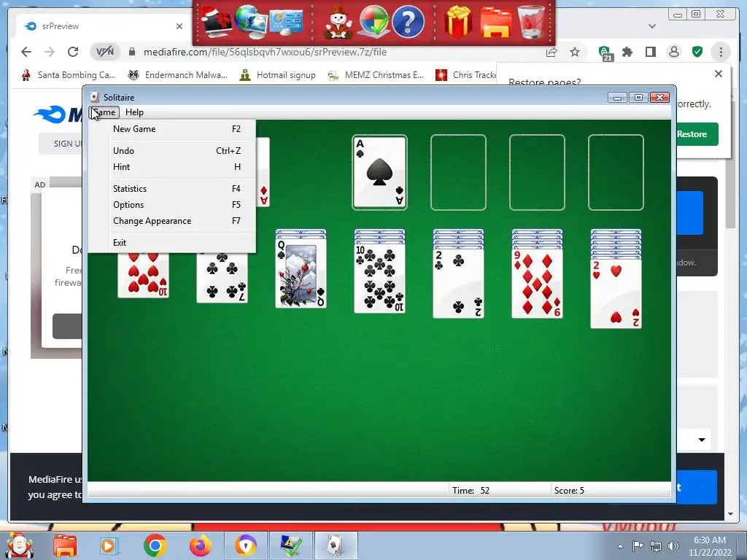The image size is (747, 560).
Task: Select the two of clubs card
Action: [x=458, y=284]
